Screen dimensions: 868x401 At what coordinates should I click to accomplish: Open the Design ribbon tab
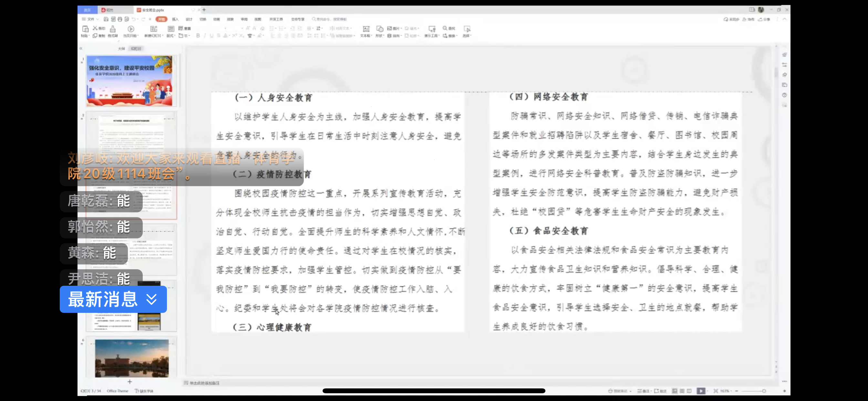pos(189,19)
